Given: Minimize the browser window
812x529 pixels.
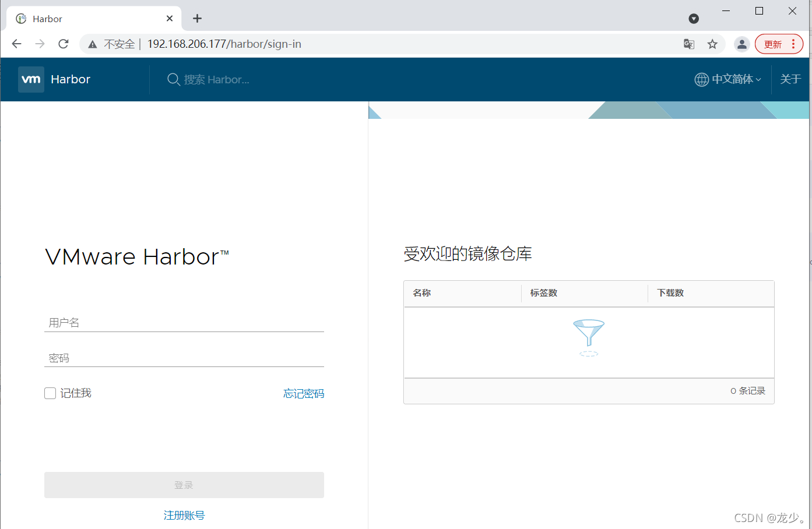Looking at the screenshot, I should (726, 11).
